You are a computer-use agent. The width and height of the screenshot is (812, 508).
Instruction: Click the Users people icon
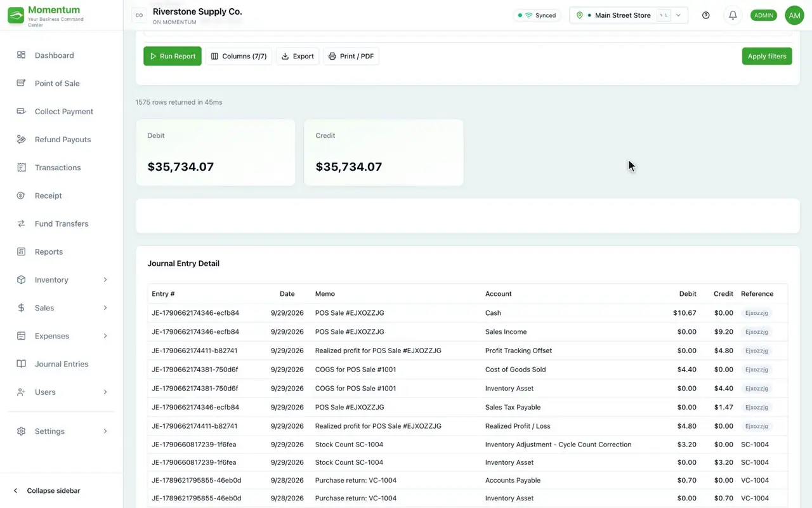coord(21,392)
